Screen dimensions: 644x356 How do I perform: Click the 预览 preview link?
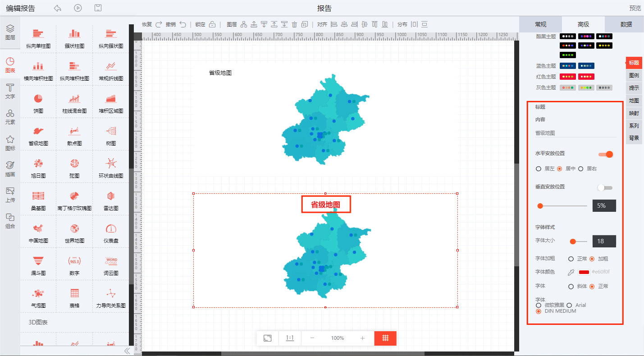635,8
